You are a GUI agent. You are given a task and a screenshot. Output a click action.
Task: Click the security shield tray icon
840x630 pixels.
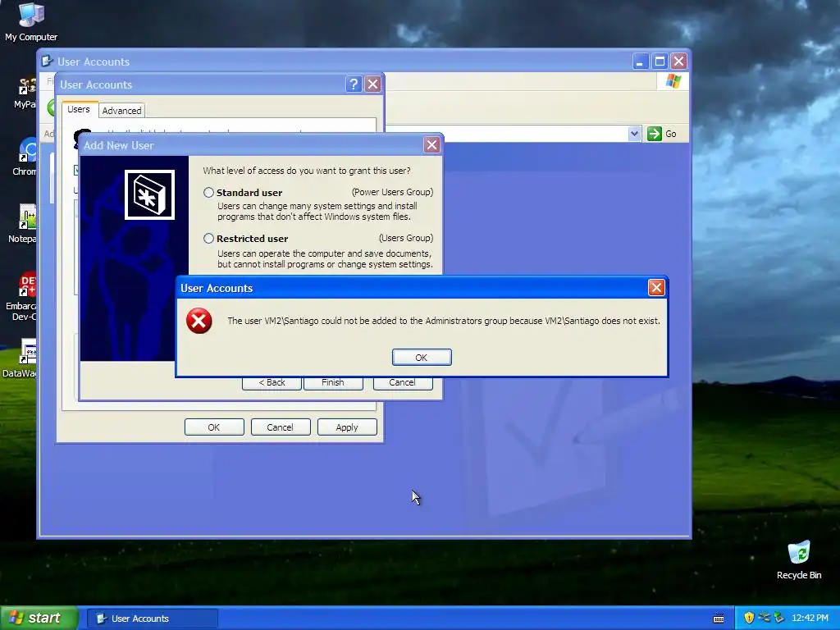[x=749, y=619]
